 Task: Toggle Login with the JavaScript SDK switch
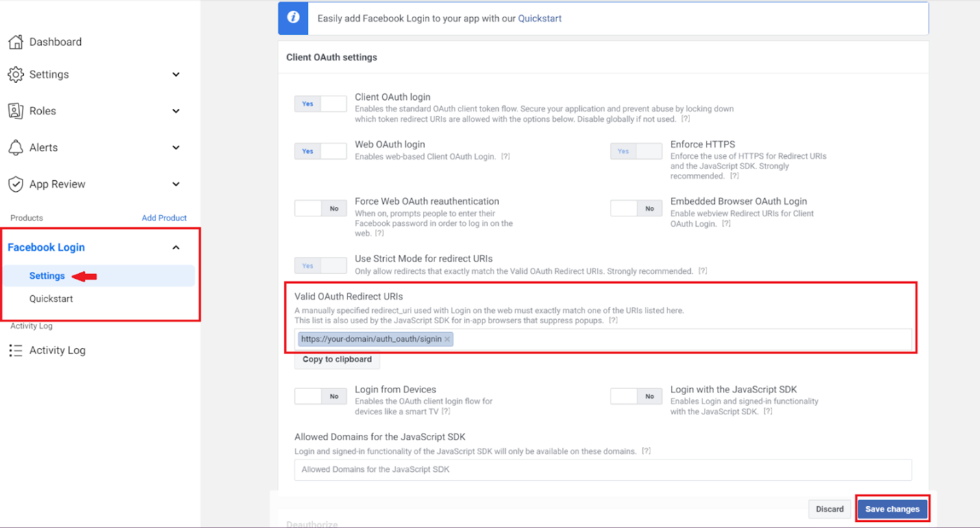point(636,396)
